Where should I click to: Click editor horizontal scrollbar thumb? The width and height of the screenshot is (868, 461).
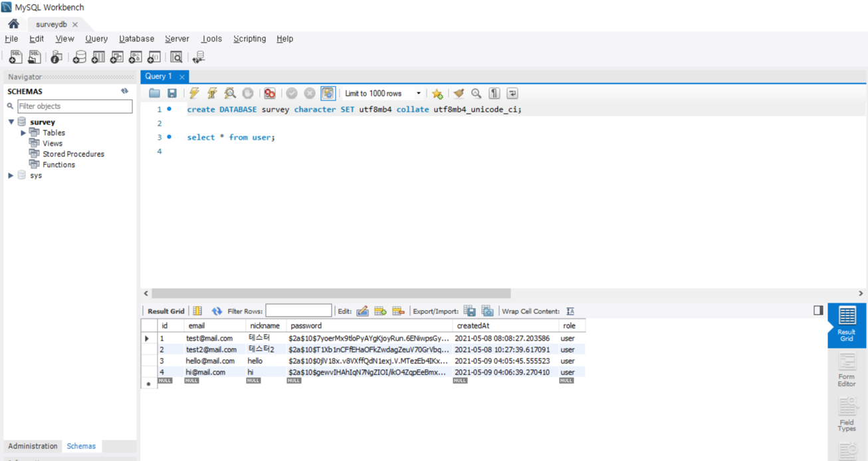point(331,293)
